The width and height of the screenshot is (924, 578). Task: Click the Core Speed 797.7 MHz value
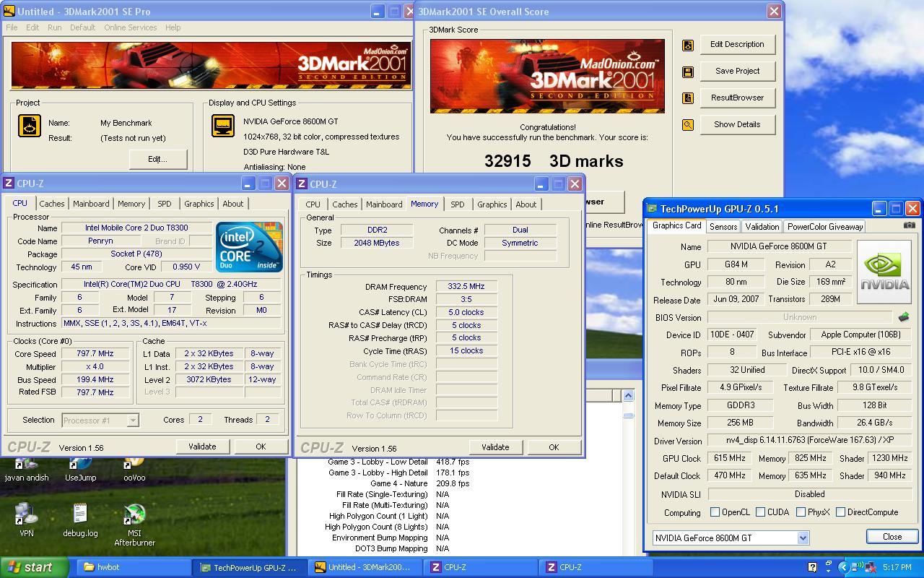pos(95,354)
